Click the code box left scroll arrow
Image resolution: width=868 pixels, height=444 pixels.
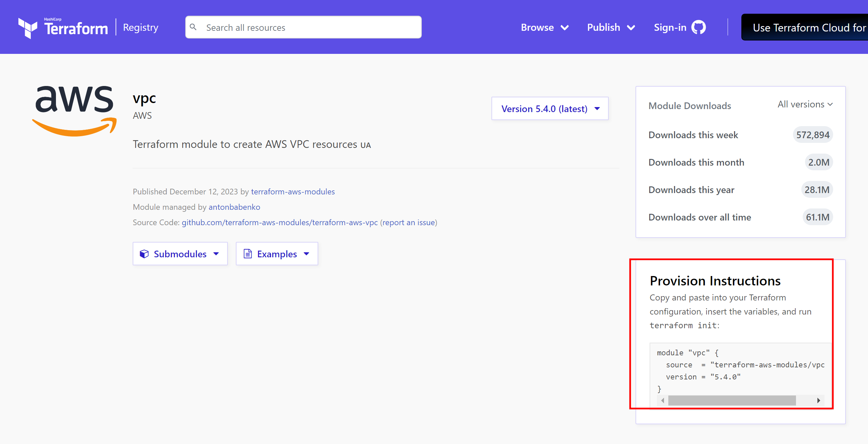pyautogui.click(x=662, y=400)
